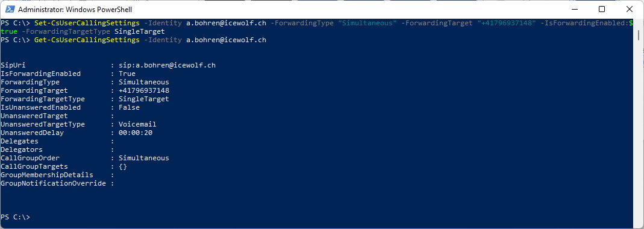Close the Windows PowerShell window
Viewport: 644px width, 229px height.
pos(628,9)
